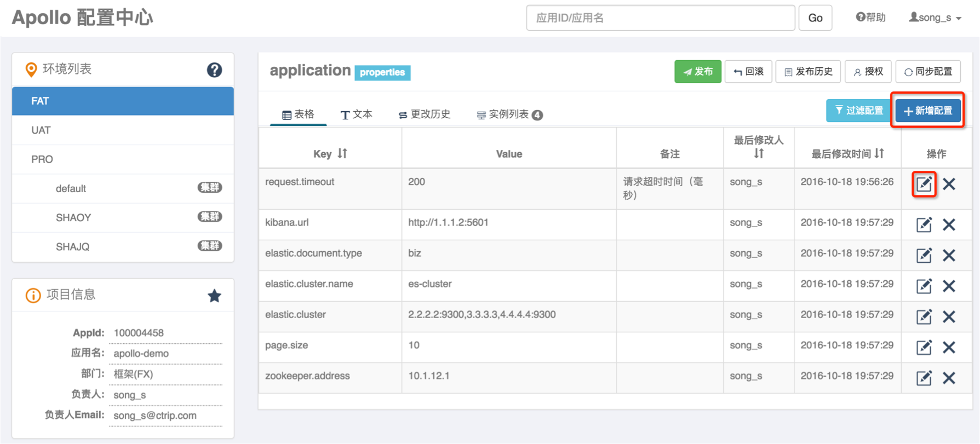Click the Apollo 配置中心 logo title

pyautogui.click(x=82, y=18)
